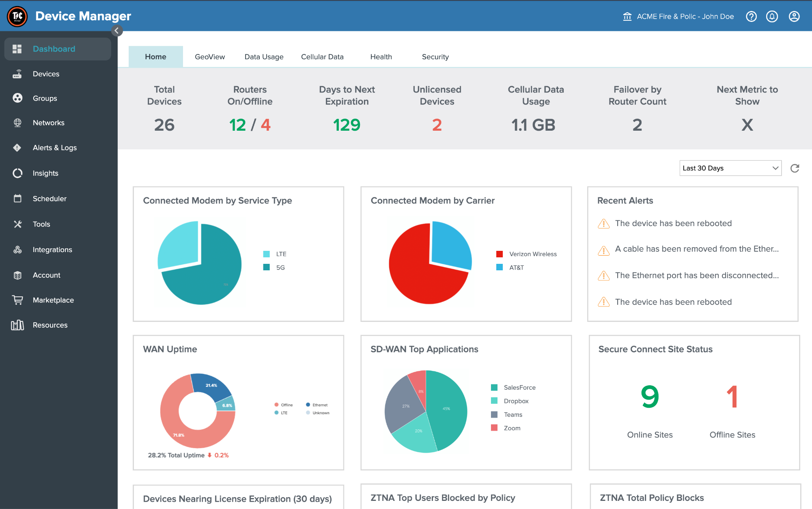Select Dashboard in the sidebar

pyautogui.click(x=58, y=49)
